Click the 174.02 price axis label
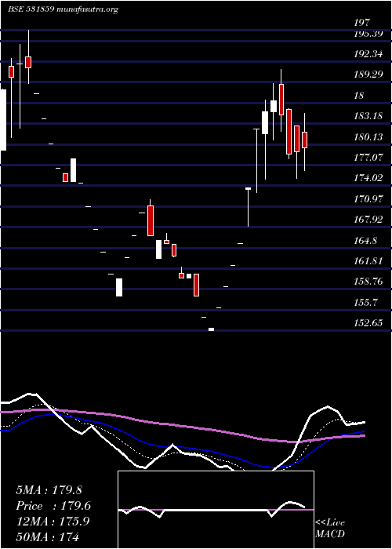This screenshot has width=392, height=549. [x=368, y=178]
